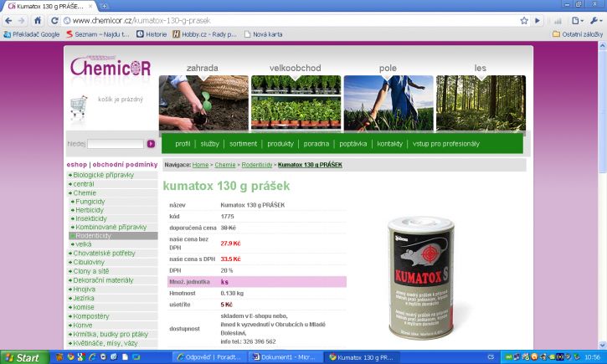Open the Herbicidy subcategory
The height and width of the screenshot is (364, 607).
tap(90, 210)
